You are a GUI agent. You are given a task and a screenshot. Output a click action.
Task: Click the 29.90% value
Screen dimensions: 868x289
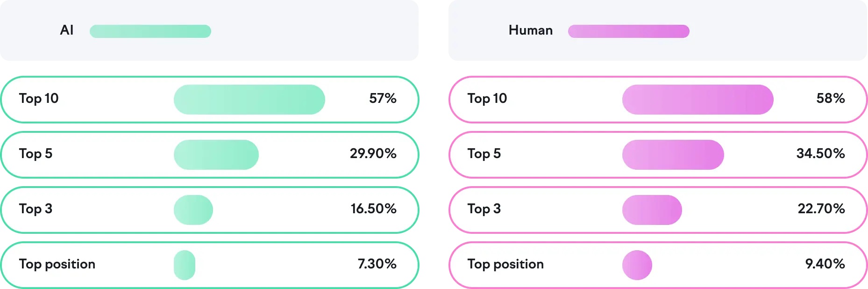[x=373, y=153]
